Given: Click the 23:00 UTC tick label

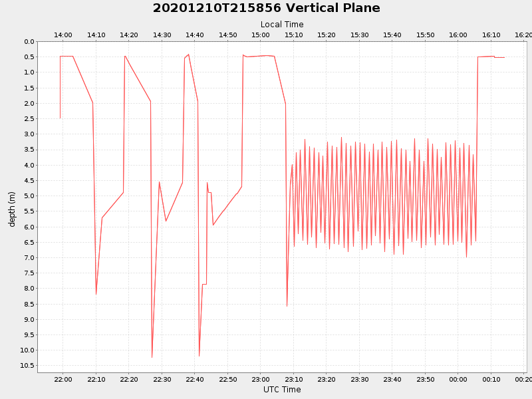Looking at the screenshot, I should coord(261,379).
